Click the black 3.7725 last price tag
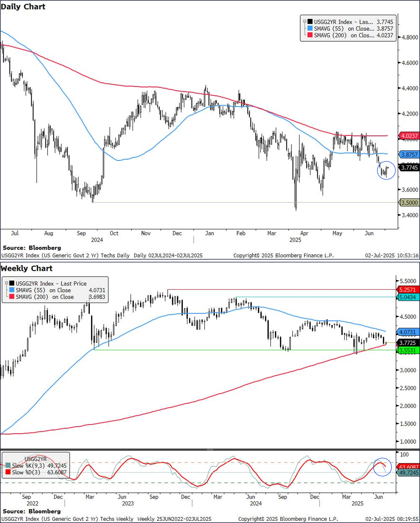420x523 pixels. point(407,343)
